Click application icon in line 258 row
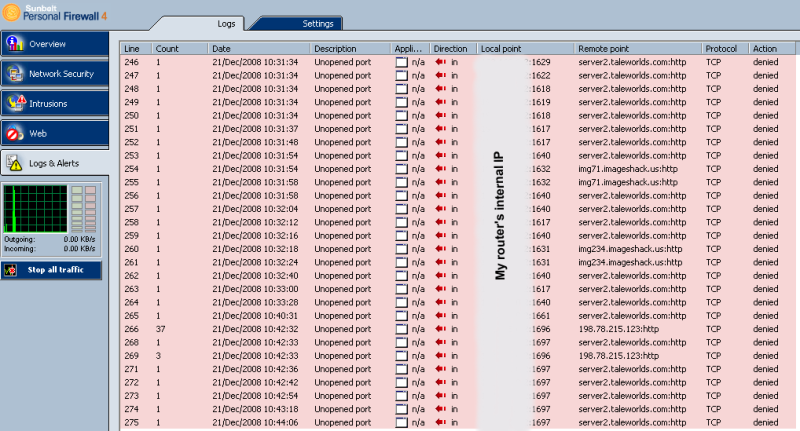Viewport: 800px width, 431px height. pyautogui.click(x=402, y=222)
